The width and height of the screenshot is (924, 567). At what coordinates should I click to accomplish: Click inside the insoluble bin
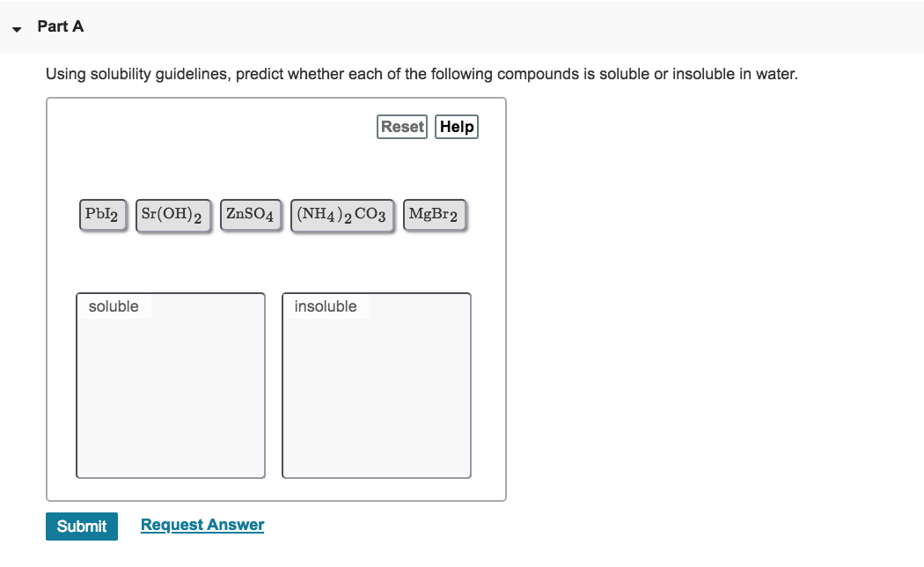(x=377, y=386)
